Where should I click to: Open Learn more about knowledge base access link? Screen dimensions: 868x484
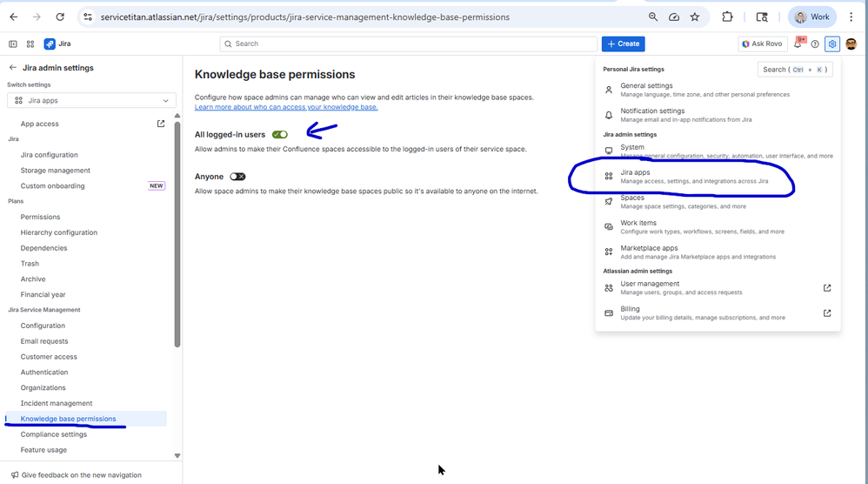pos(286,107)
